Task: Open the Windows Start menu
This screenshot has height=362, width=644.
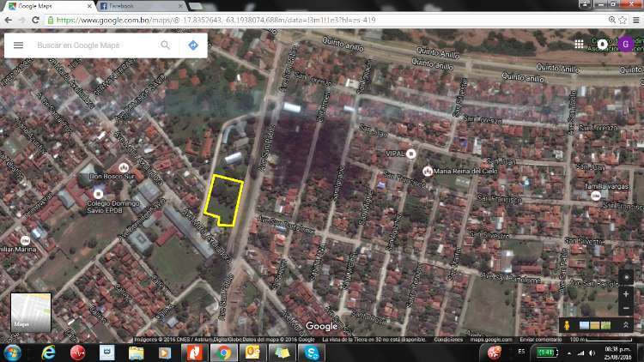Action: pyautogui.click(x=13, y=353)
